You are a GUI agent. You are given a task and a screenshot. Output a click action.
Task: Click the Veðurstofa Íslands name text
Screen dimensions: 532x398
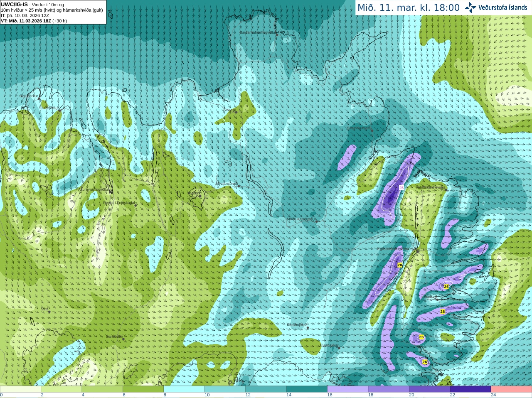503,7
